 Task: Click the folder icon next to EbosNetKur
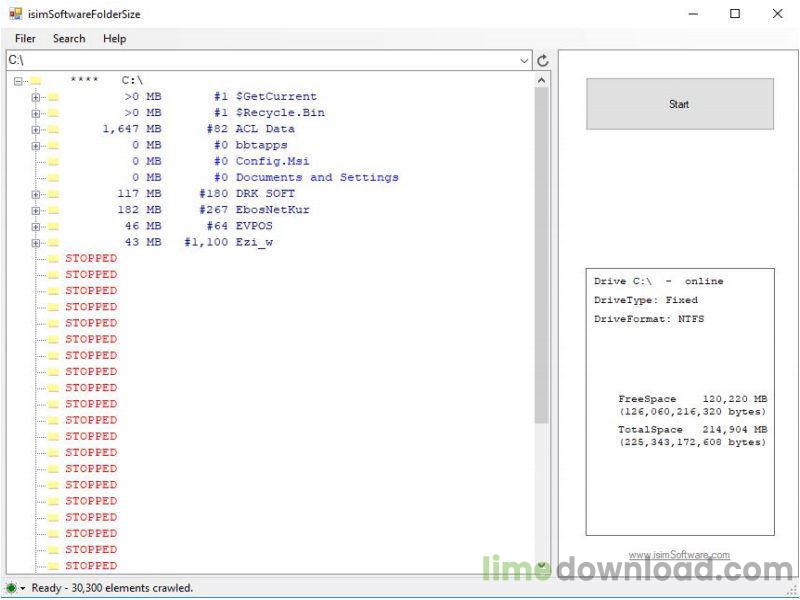tap(53, 210)
